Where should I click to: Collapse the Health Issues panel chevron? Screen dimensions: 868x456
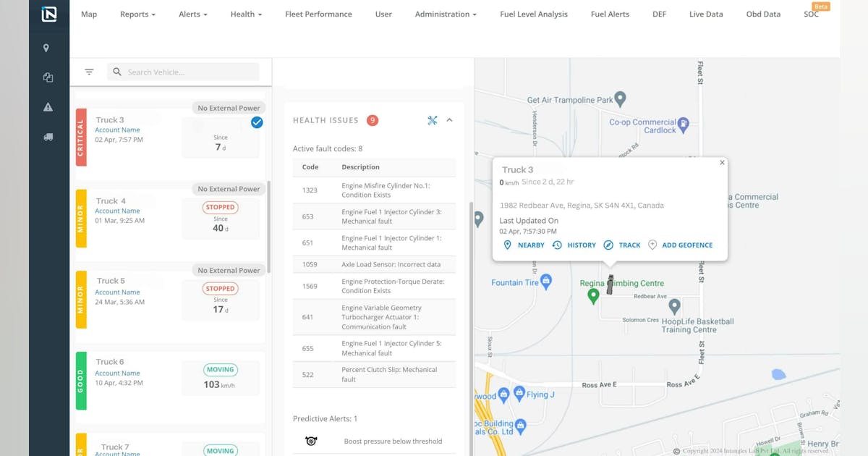[449, 120]
